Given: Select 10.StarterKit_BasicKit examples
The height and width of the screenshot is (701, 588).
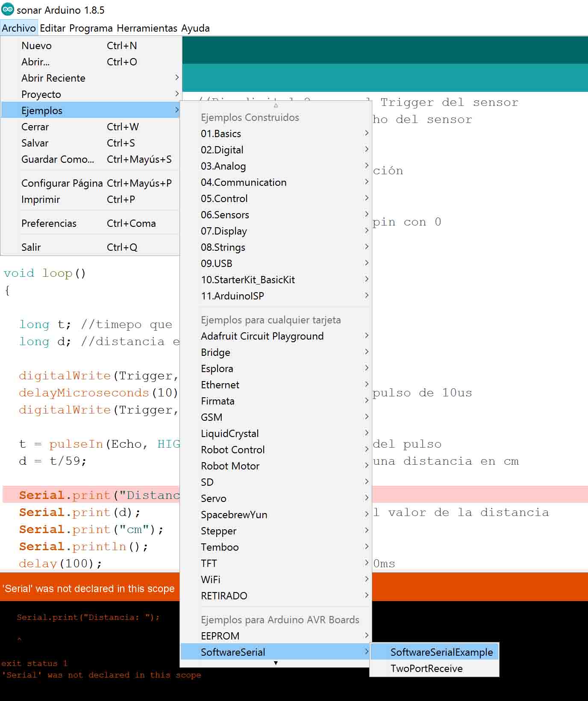Looking at the screenshot, I should pyautogui.click(x=276, y=280).
